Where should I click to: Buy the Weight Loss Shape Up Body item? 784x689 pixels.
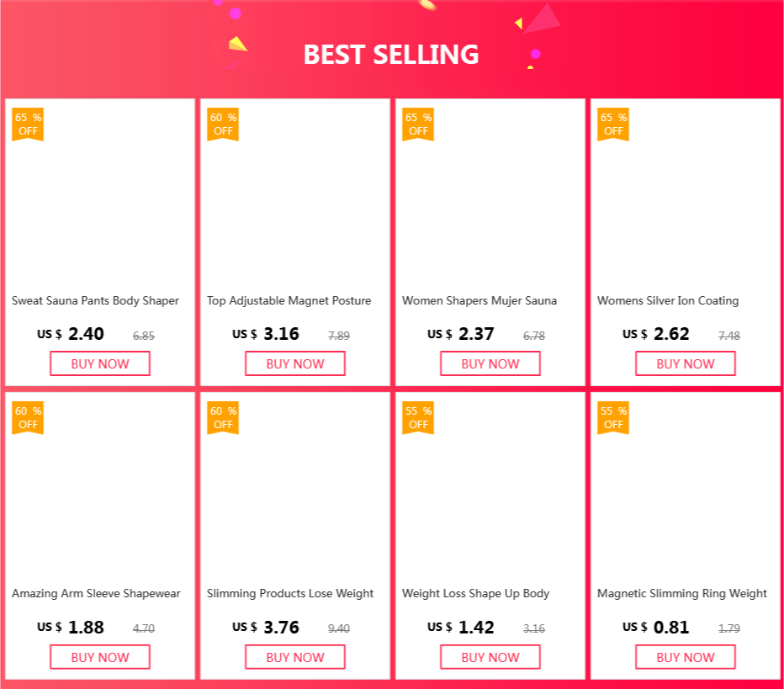click(490, 657)
